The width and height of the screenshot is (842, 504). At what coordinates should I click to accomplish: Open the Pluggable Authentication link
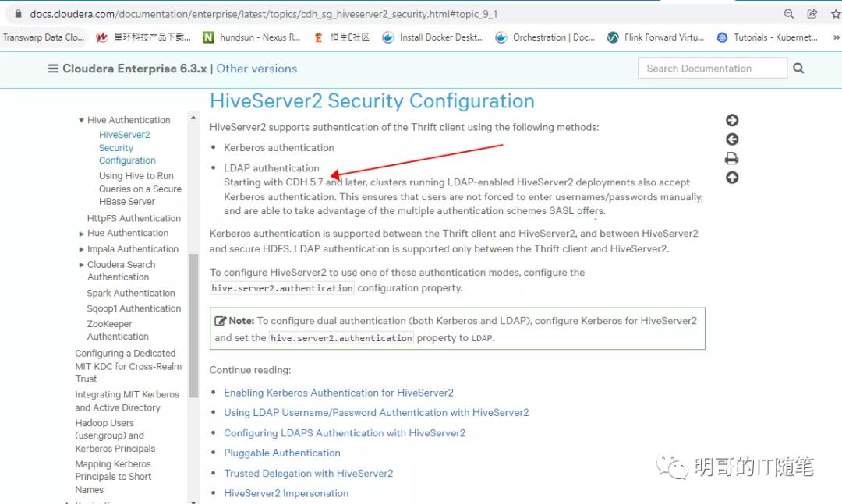pos(282,453)
